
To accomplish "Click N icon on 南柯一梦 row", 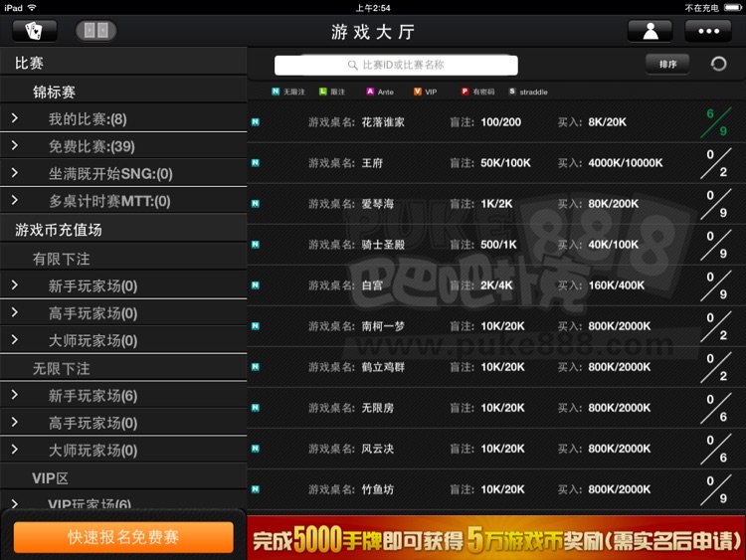I will (256, 326).
